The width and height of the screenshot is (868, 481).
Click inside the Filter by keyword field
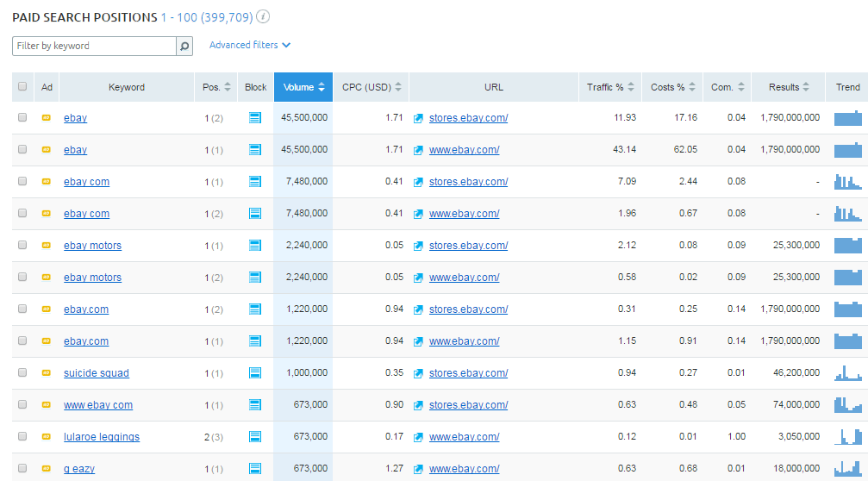[x=94, y=46]
